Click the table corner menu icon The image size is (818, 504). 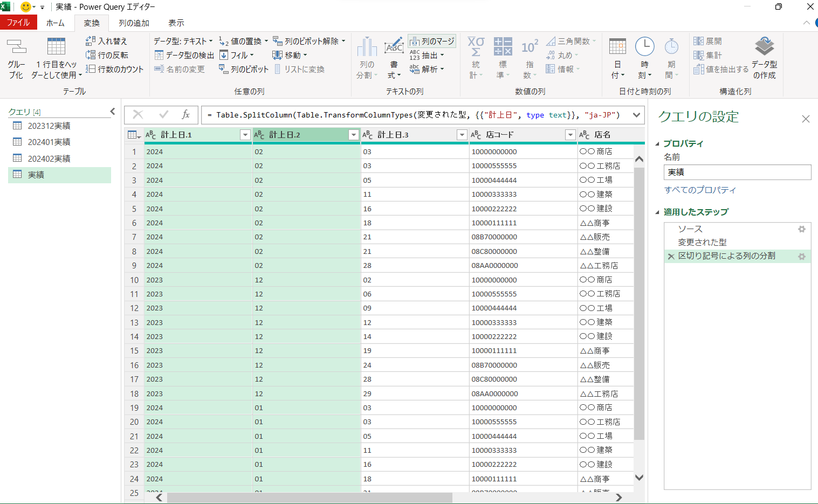[x=134, y=135]
